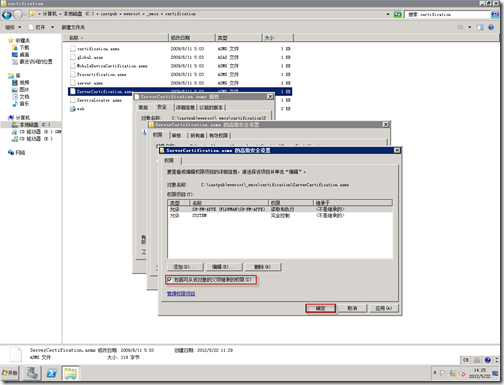Click the Manage permission entries link
Image resolution: width=504 pixels, height=385 pixels.
(x=181, y=294)
